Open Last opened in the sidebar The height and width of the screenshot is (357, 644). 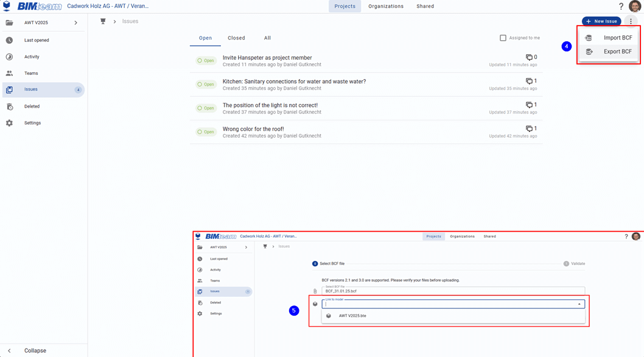[37, 40]
